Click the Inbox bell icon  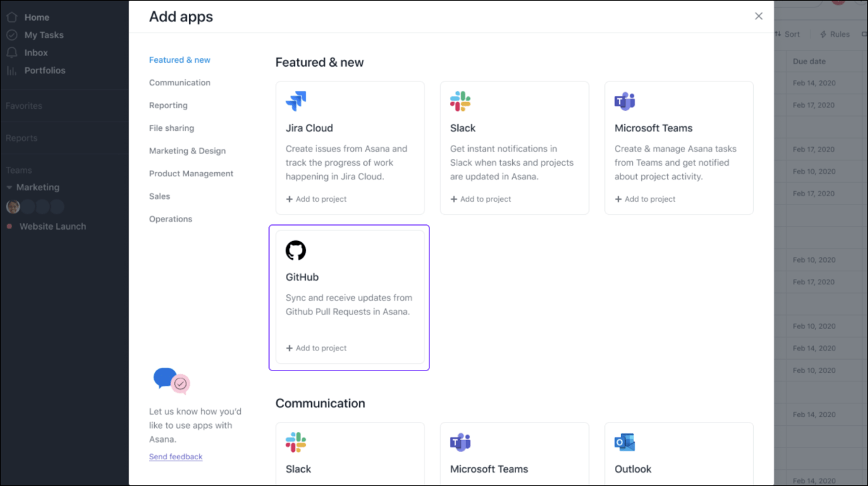pyautogui.click(x=12, y=52)
